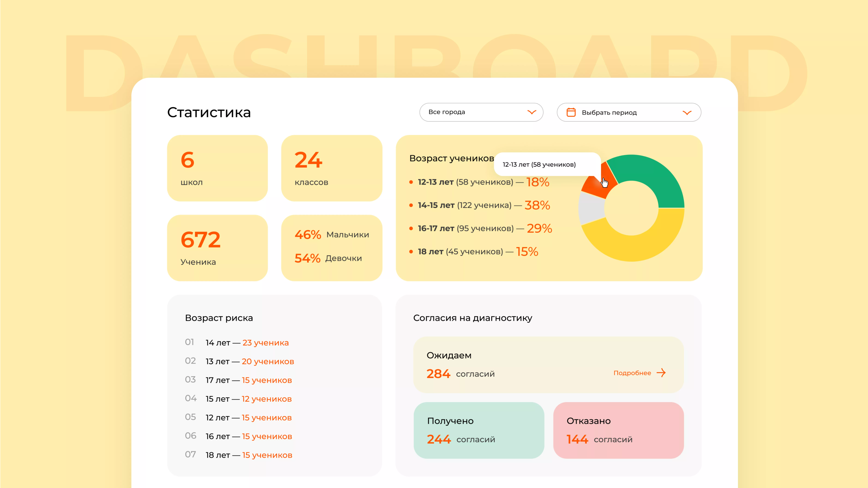Open the Получено 244 согласий card
The height and width of the screenshot is (488, 868).
[479, 430]
